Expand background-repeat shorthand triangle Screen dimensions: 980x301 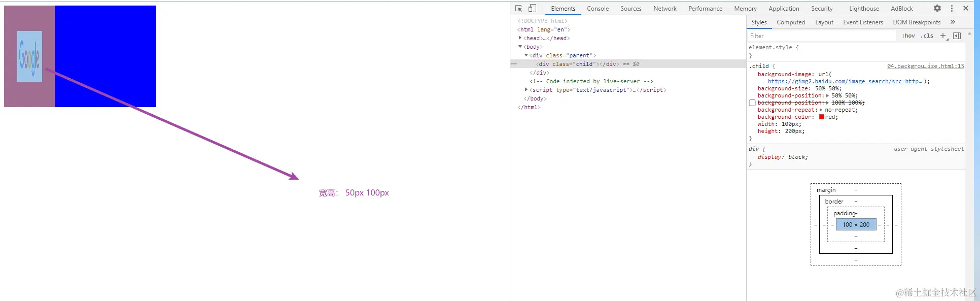[x=821, y=110]
